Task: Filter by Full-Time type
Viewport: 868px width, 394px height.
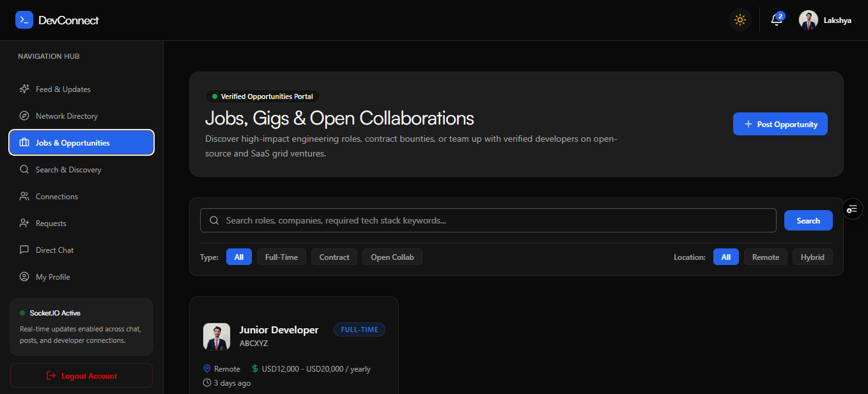Action: point(281,257)
